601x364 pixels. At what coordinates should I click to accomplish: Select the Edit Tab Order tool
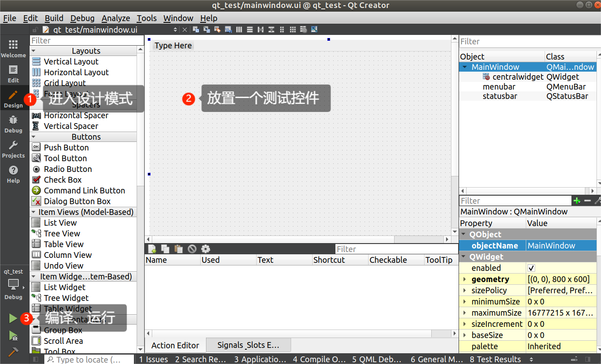click(228, 30)
